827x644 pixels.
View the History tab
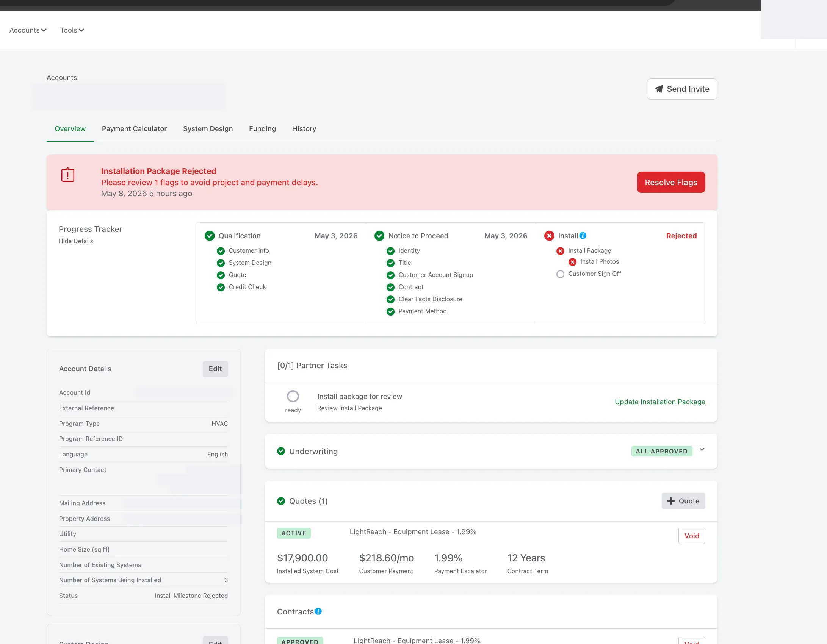[304, 129]
